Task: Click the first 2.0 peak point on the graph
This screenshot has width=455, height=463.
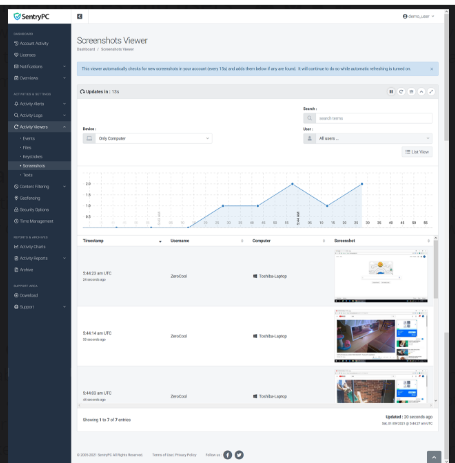Action: [x=292, y=184]
